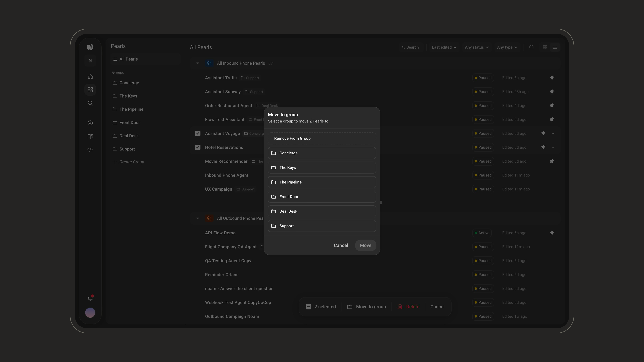
Task: Unpin API Flow Demo pin icon
Action: point(552,233)
